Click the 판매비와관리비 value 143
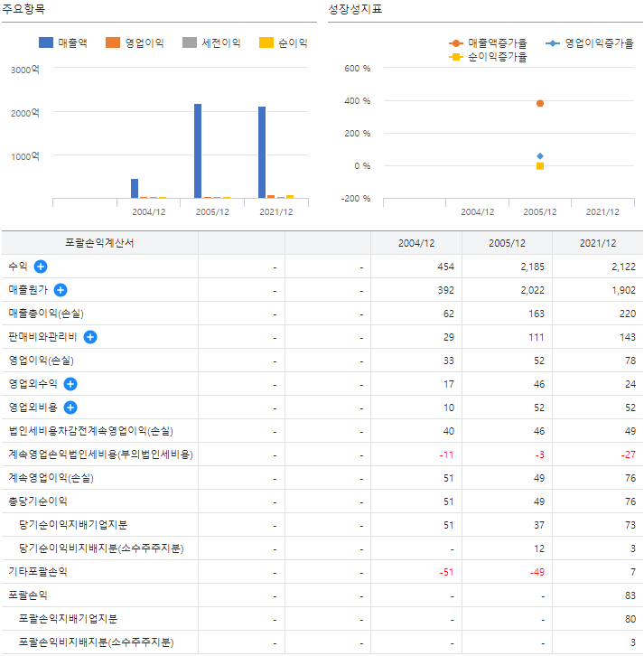Viewport: 644px width, 656px height. (628, 337)
